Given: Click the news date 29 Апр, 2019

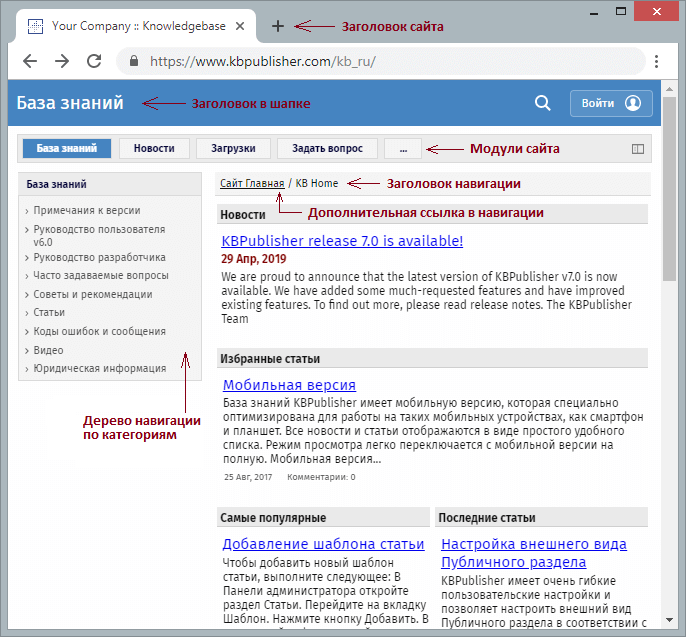Looking at the screenshot, I should [253, 259].
